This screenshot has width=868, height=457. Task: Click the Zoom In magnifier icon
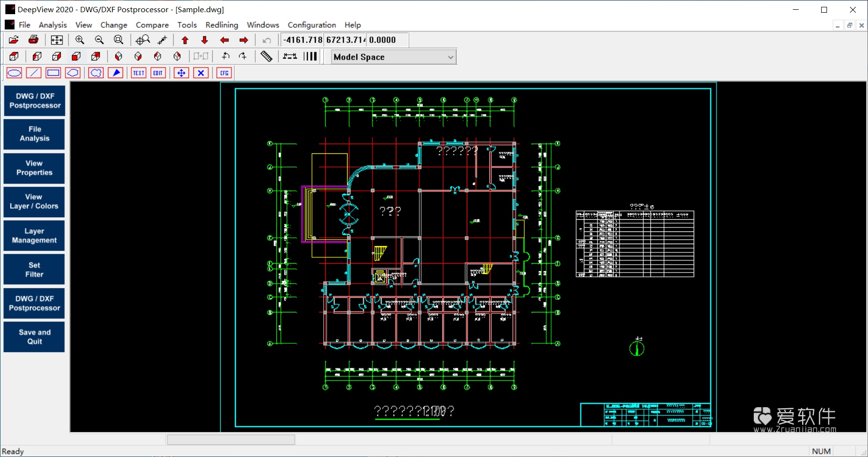(80, 40)
